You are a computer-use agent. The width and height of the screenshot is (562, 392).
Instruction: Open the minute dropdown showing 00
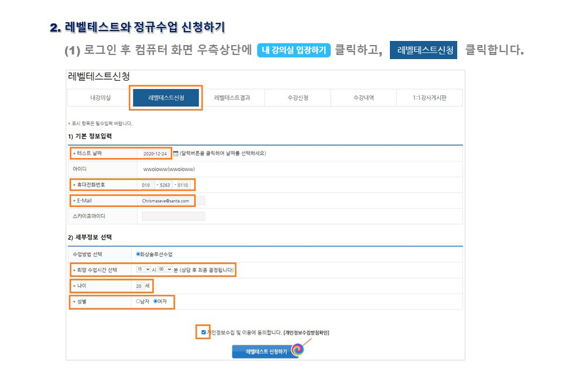165,270
